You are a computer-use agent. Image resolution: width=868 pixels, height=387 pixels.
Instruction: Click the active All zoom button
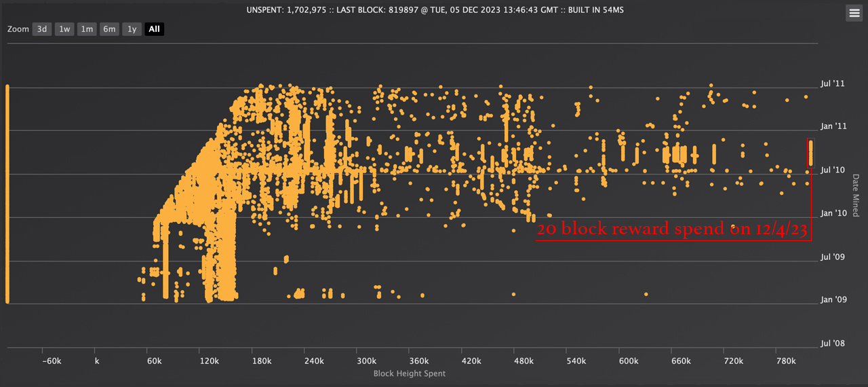point(154,29)
